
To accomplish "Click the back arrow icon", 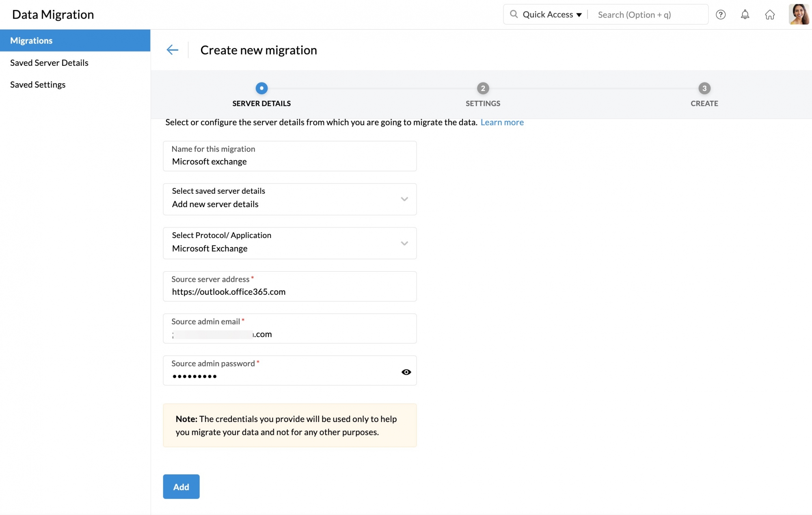I will pyautogui.click(x=172, y=50).
